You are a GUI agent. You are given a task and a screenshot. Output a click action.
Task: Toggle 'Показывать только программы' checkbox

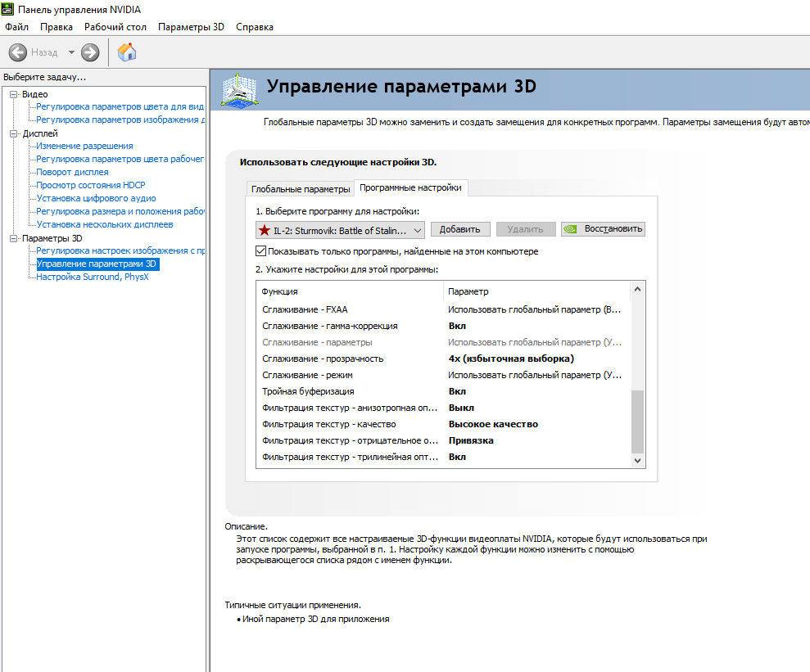point(261,251)
